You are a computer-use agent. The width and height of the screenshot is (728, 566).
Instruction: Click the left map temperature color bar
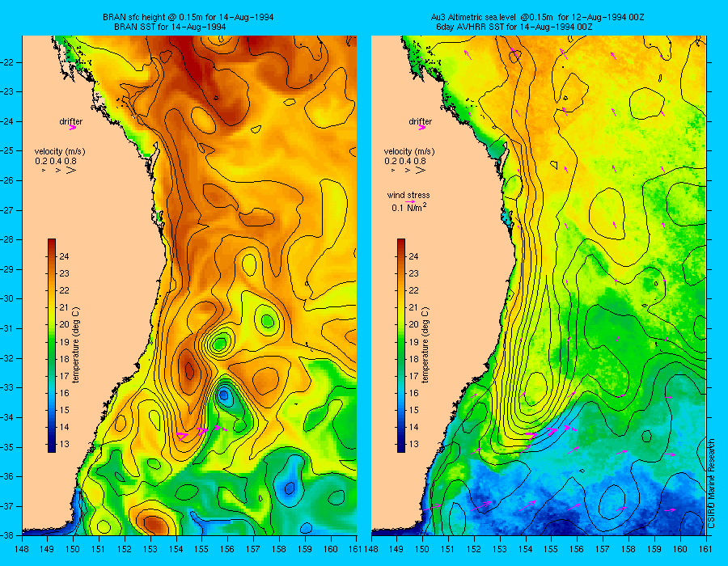click(52, 345)
